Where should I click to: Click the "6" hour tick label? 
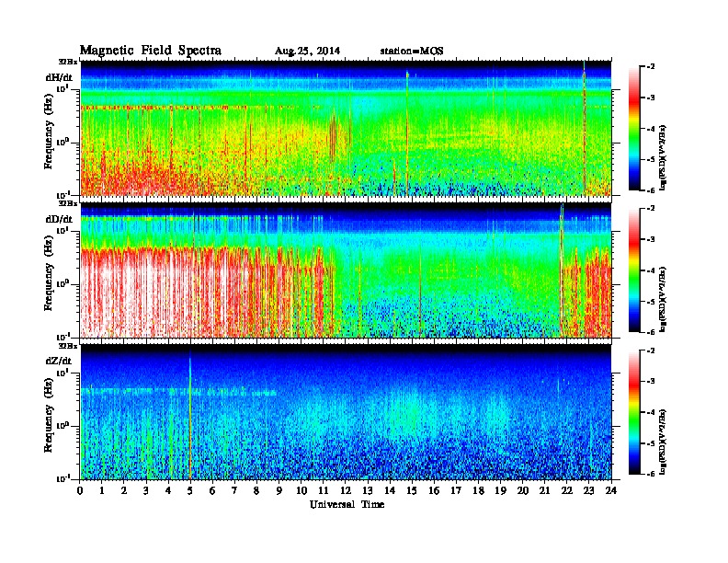(213, 491)
